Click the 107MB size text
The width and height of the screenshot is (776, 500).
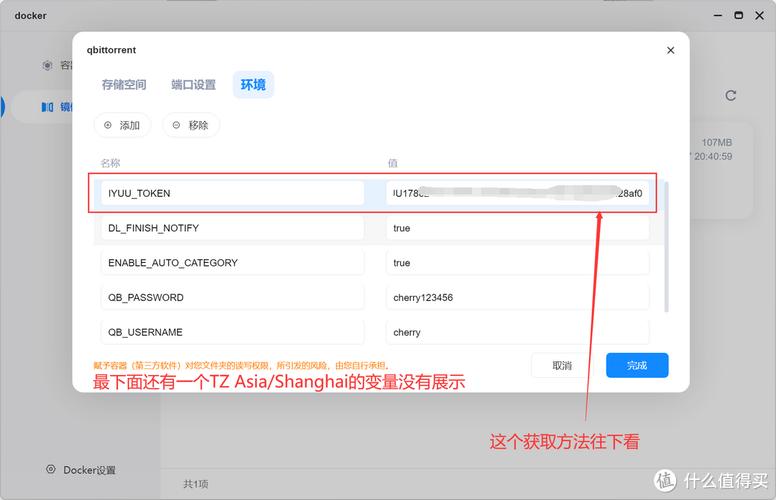[717, 143]
